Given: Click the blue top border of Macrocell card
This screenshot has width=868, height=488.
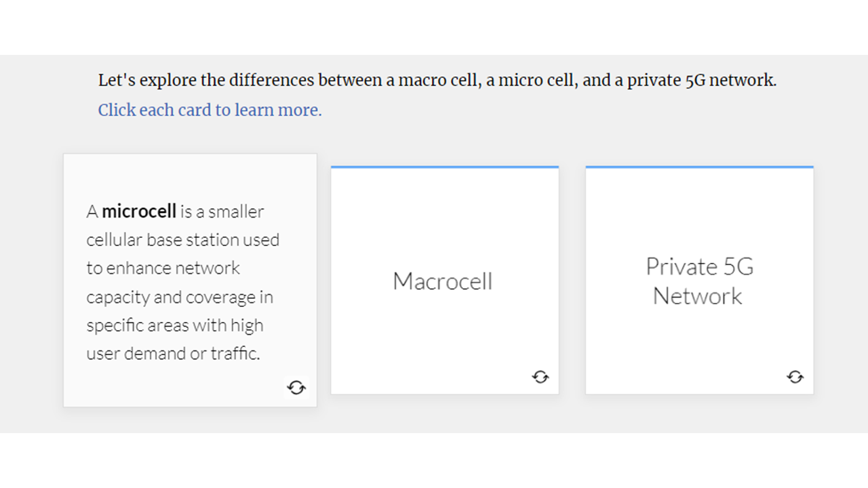Looking at the screenshot, I should pyautogui.click(x=445, y=167).
